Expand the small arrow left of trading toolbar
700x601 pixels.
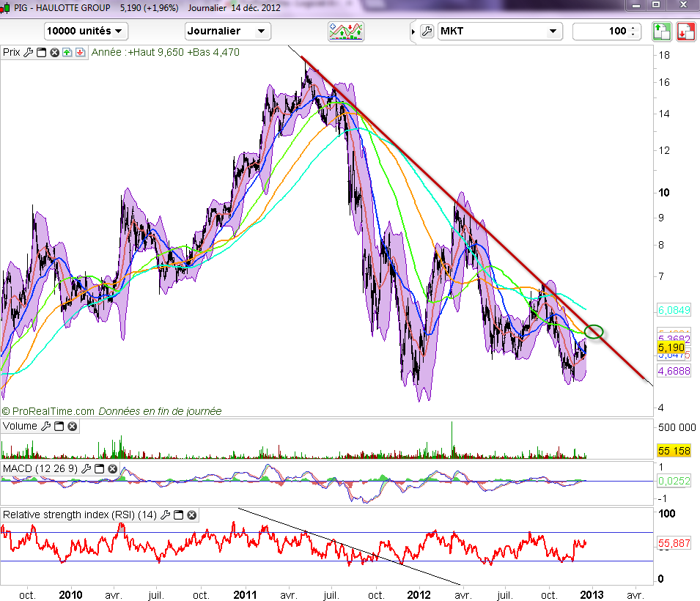click(x=413, y=32)
